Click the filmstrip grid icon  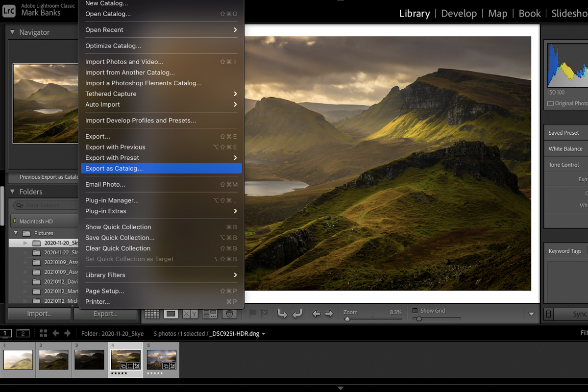tap(43, 333)
